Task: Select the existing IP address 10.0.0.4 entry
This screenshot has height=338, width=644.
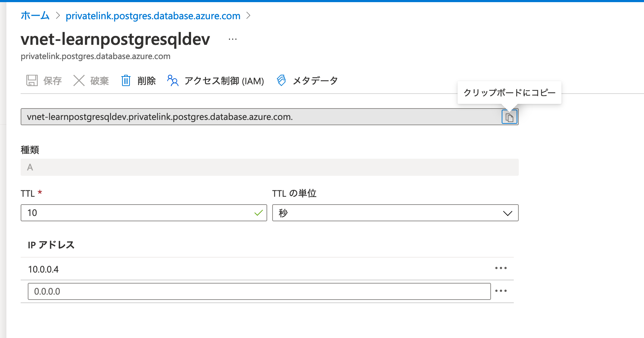Action: pos(43,269)
